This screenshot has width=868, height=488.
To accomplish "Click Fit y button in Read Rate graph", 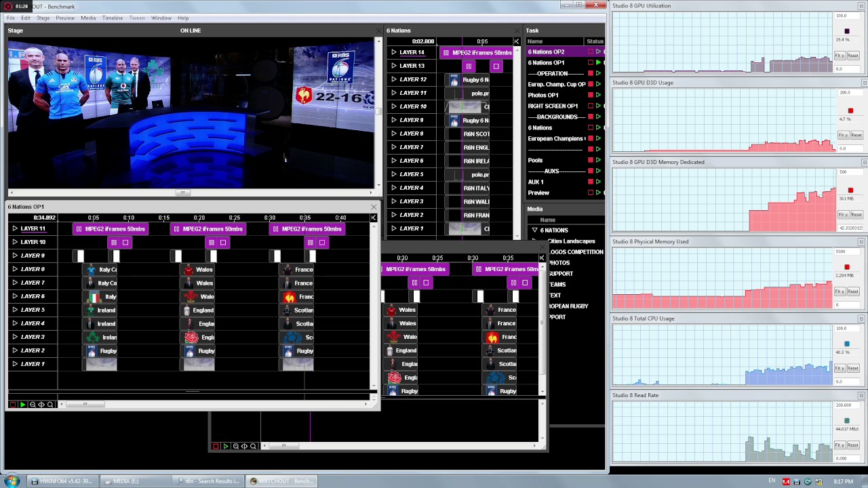I will pyautogui.click(x=840, y=445).
